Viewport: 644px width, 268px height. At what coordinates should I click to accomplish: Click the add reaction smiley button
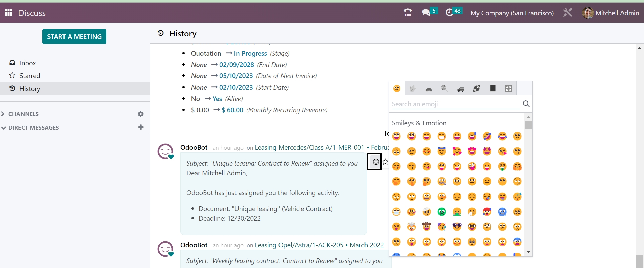(375, 162)
